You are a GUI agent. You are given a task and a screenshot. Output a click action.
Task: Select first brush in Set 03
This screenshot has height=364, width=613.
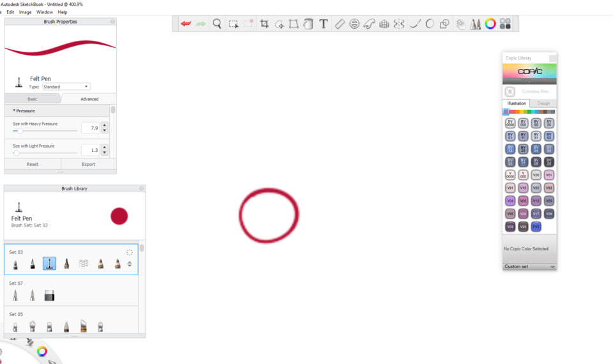pos(15,264)
